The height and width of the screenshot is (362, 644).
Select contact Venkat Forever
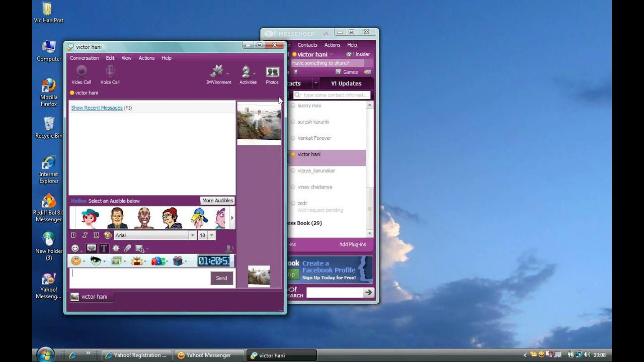coord(314,138)
